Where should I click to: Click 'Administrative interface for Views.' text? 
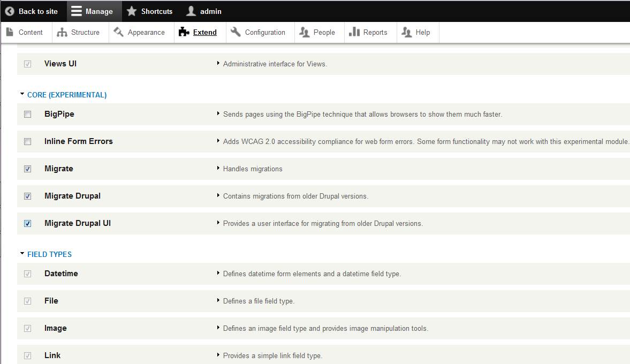[x=275, y=64]
